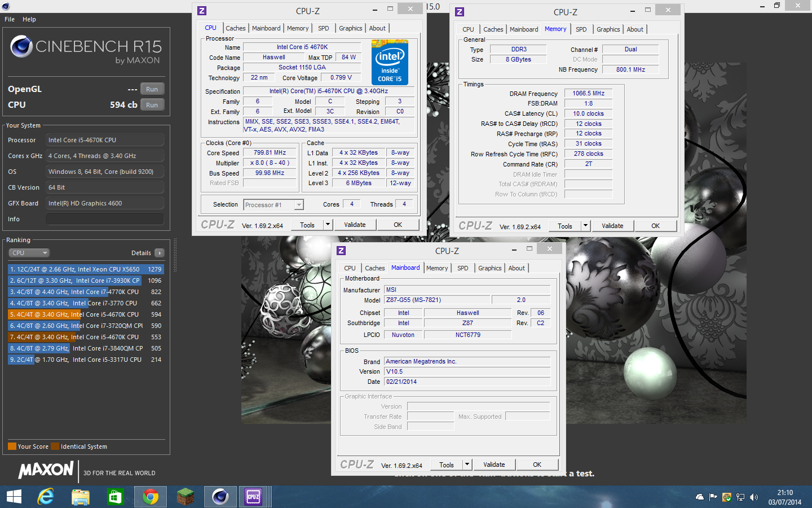Click the Cinebench title bar app icon
The image size is (812, 508).
(6, 6)
